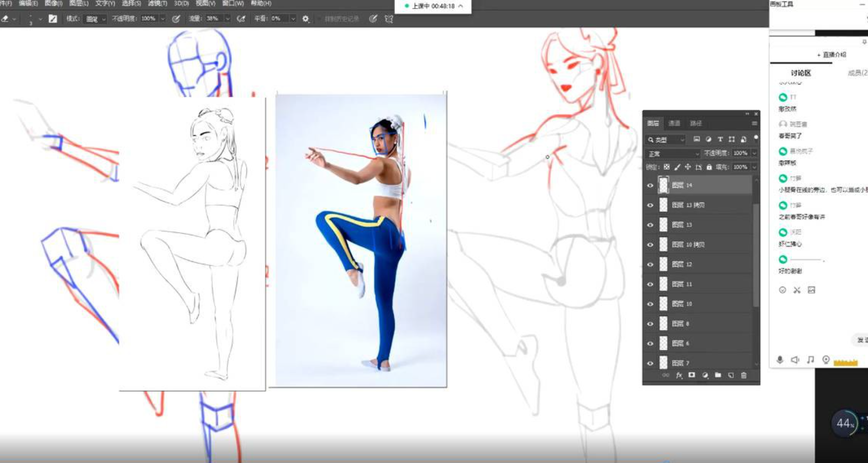Click the + 直播介绍 link
This screenshot has height=463, width=868.
[x=831, y=55]
